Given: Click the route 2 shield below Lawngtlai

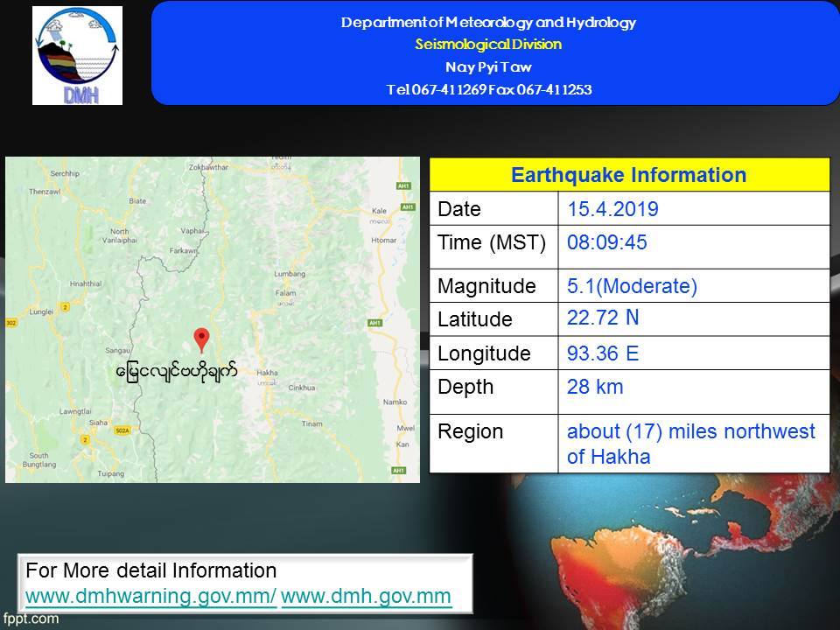Looking at the screenshot, I should tap(85, 437).
